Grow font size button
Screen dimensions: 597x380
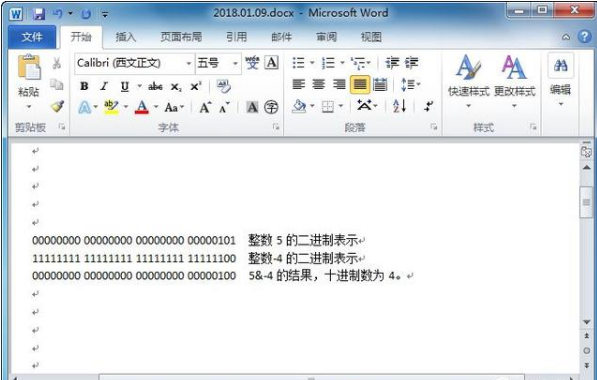[x=205, y=108]
